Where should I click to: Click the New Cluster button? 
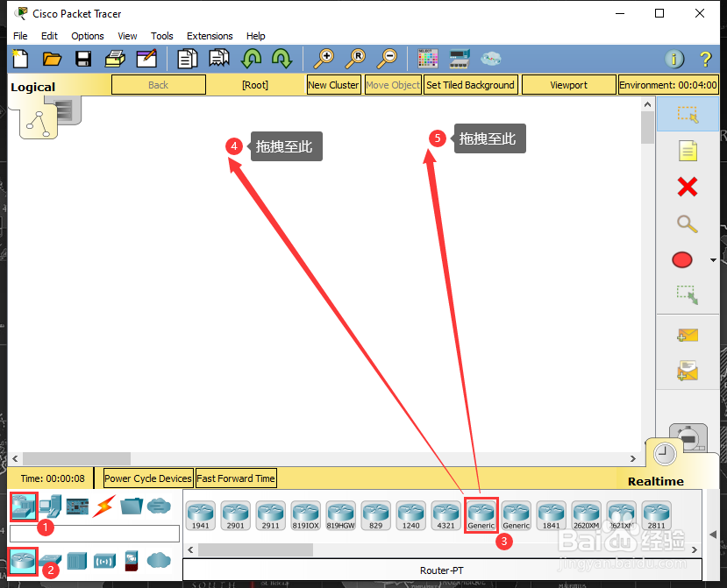334,85
